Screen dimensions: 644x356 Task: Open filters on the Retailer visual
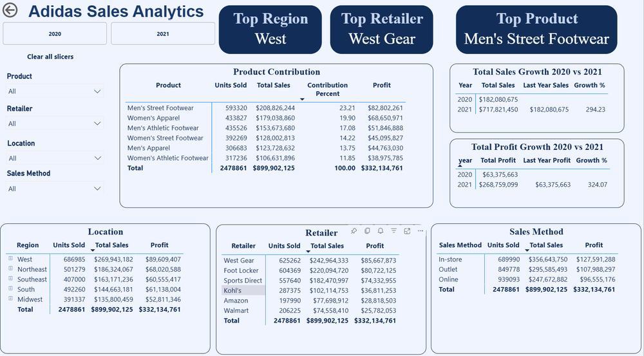pos(393,231)
